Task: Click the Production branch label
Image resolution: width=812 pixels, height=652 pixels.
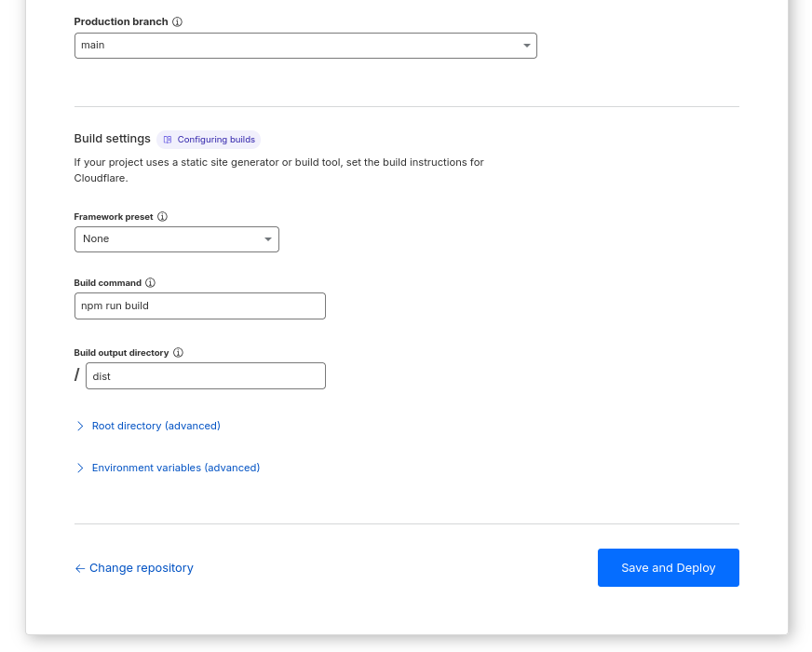Action: [x=121, y=21]
